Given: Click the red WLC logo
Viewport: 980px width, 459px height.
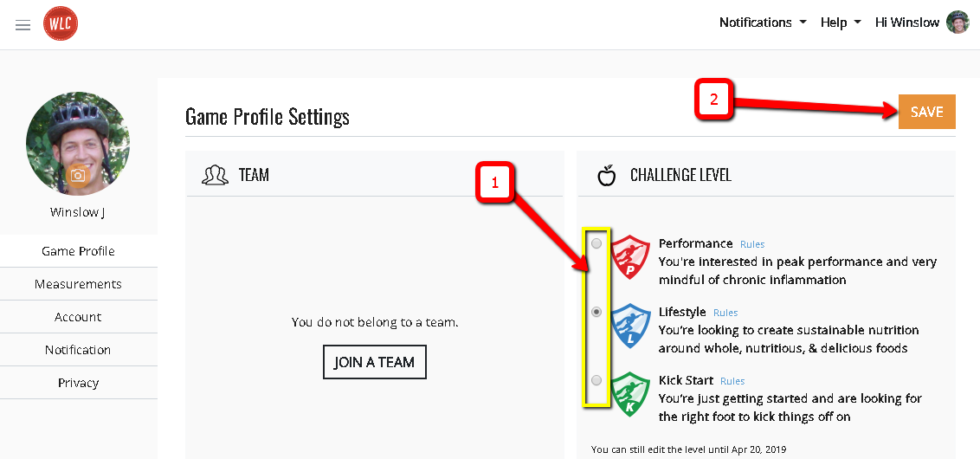Looking at the screenshot, I should [x=61, y=23].
